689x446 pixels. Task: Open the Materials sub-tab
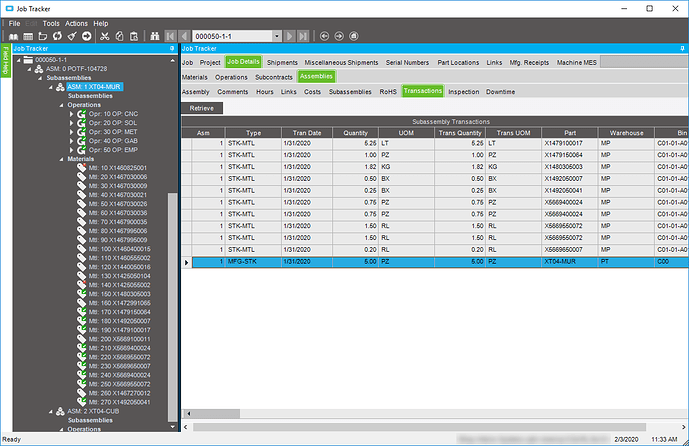(x=194, y=77)
